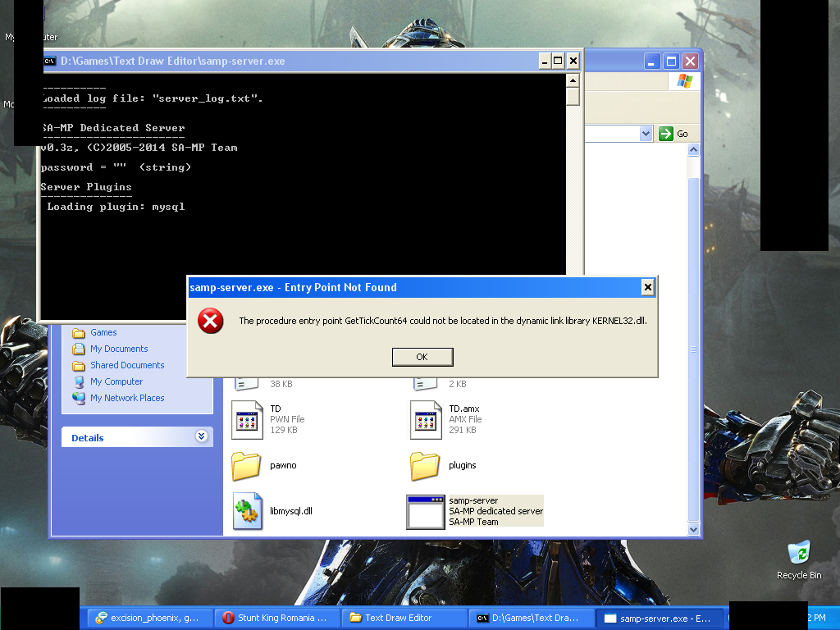Select the TD.amx file icon
Viewport: 840px width, 630px height.
(426, 420)
